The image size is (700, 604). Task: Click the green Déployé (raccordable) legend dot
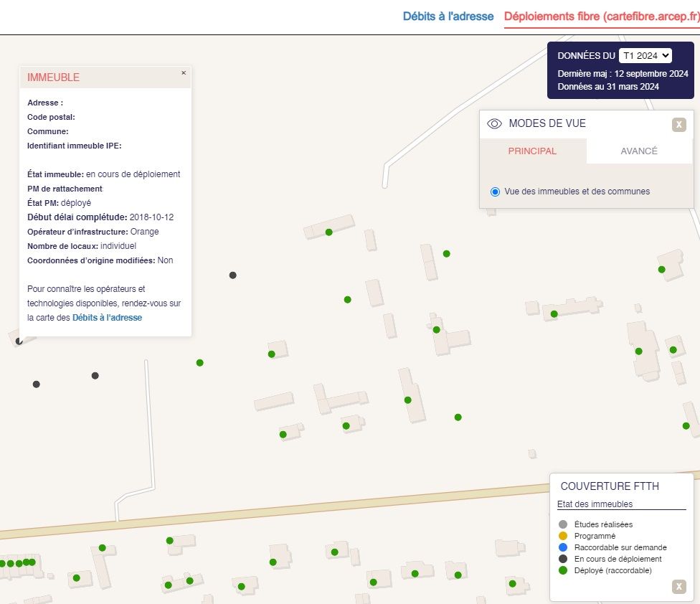tap(563, 570)
